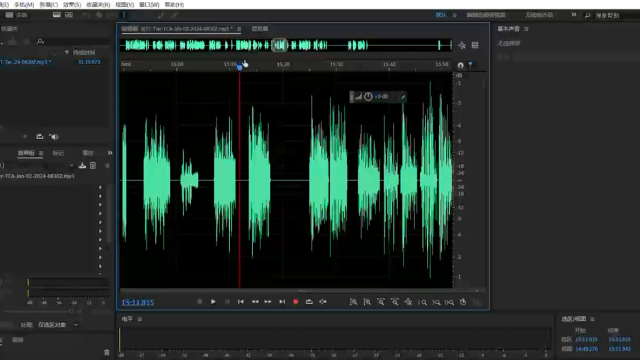The width and height of the screenshot is (640, 360).
Task: Click the Fast Forward transport button
Action: click(268, 302)
